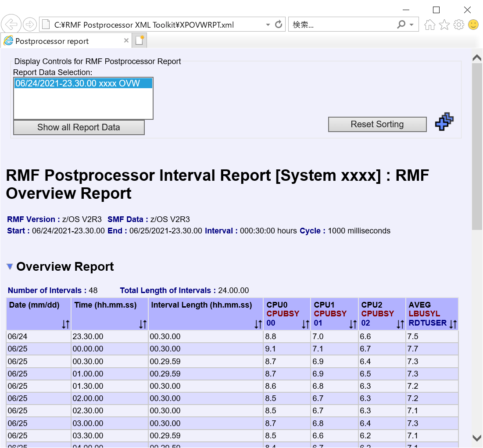Sort by CPU2 CPUBSY 02 column arrows

(x=400, y=324)
